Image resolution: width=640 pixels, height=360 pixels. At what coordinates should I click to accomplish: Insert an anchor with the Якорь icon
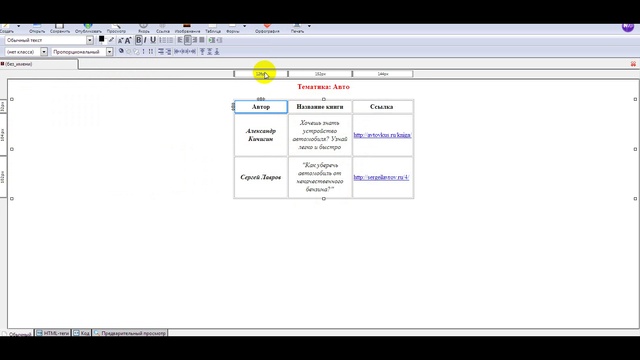(144, 29)
